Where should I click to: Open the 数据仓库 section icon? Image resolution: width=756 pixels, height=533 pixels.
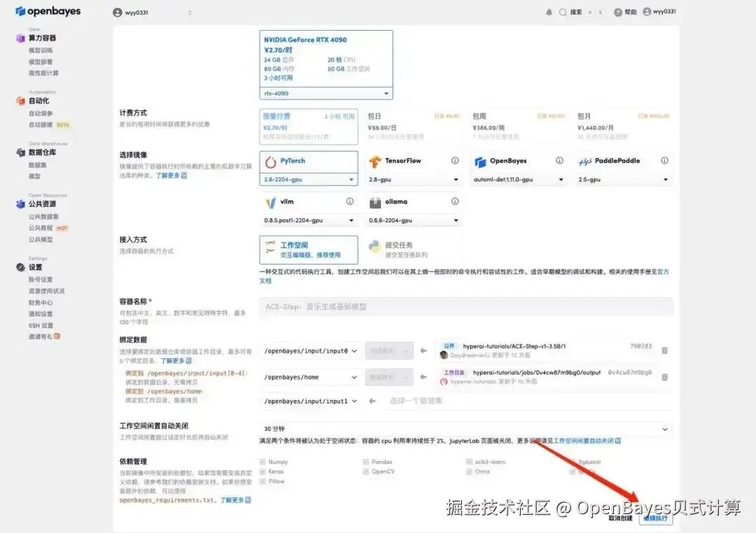click(x=20, y=152)
